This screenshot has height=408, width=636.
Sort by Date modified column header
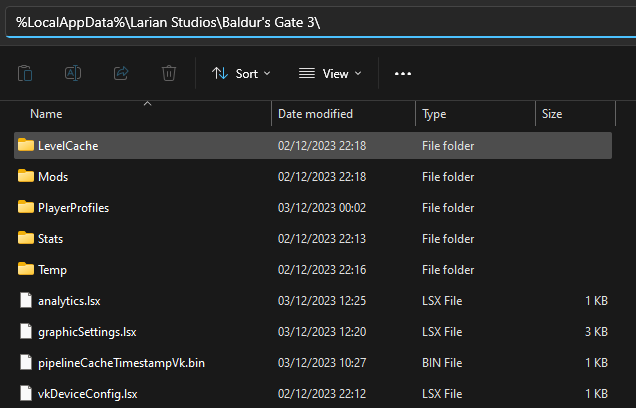[x=315, y=114]
